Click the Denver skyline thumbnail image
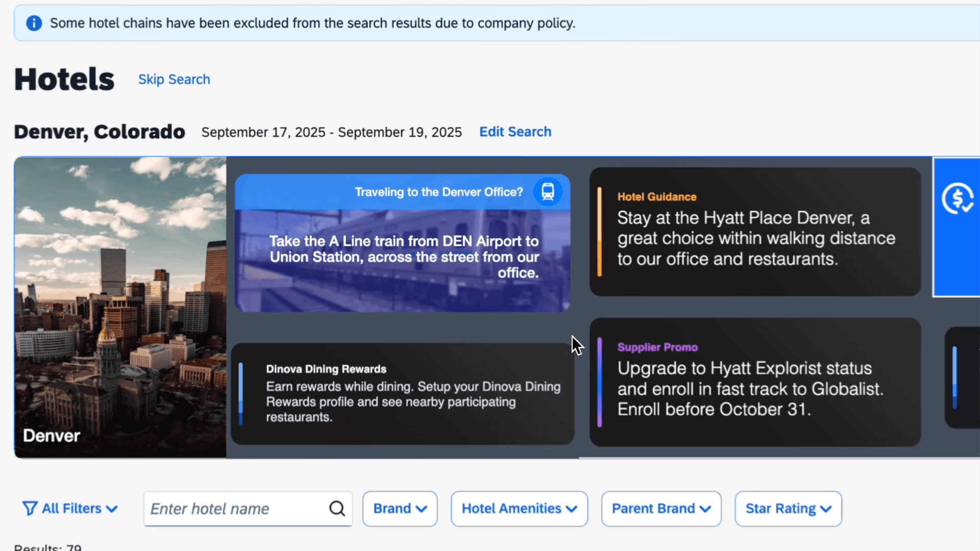The height and width of the screenshot is (551, 980). click(120, 306)
